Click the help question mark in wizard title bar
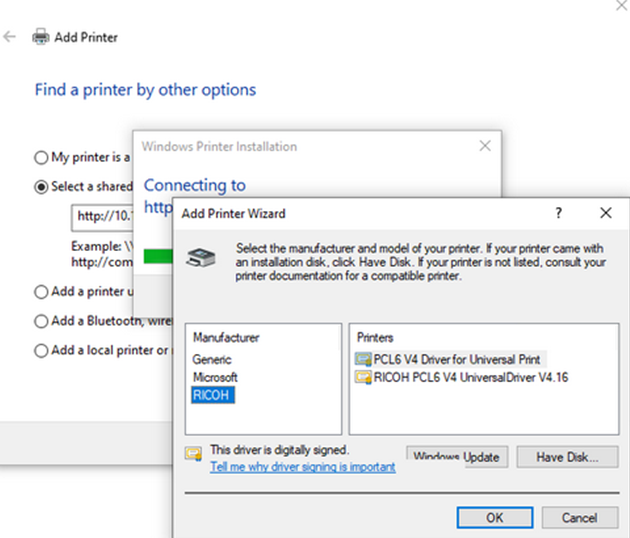The image size is (630, 538). 559,213
